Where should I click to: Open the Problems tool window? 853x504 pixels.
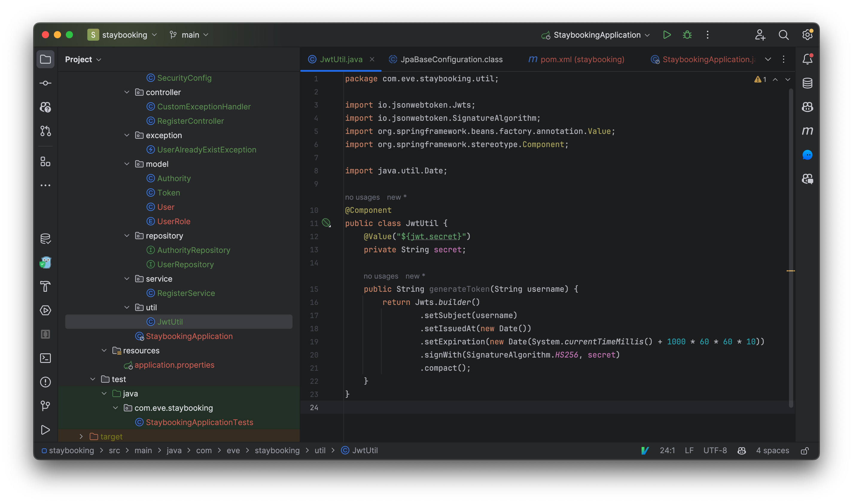45,382
